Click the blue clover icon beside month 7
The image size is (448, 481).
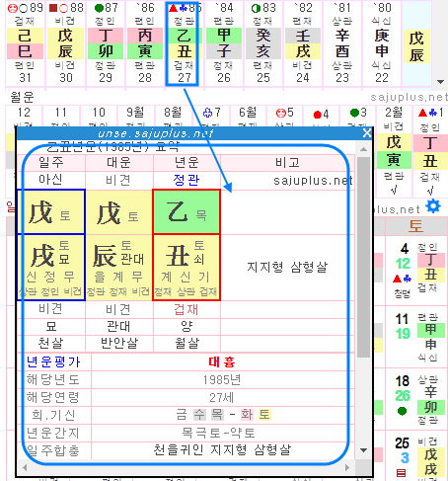[x=207, y=113]
